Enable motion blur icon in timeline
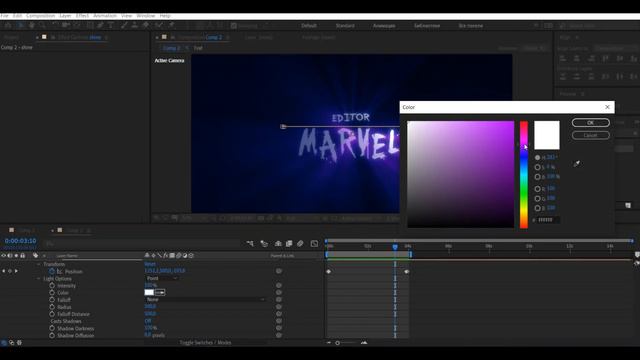This screenshot has height=360, width=640. pyautogui.click(x=300, y=244)
